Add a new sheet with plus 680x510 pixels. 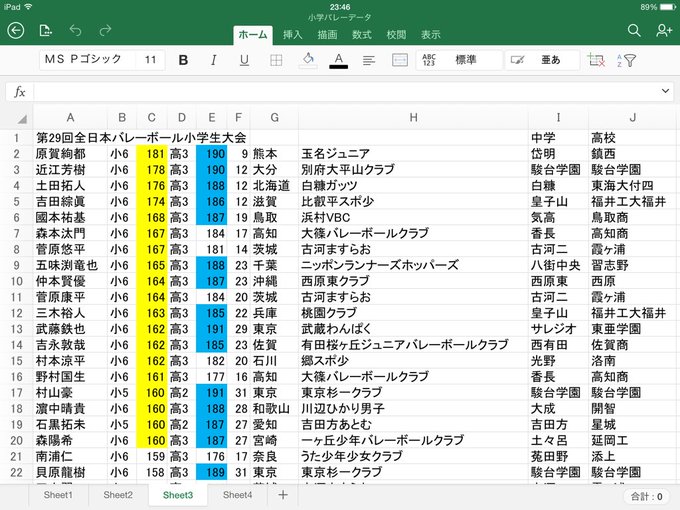283,495
